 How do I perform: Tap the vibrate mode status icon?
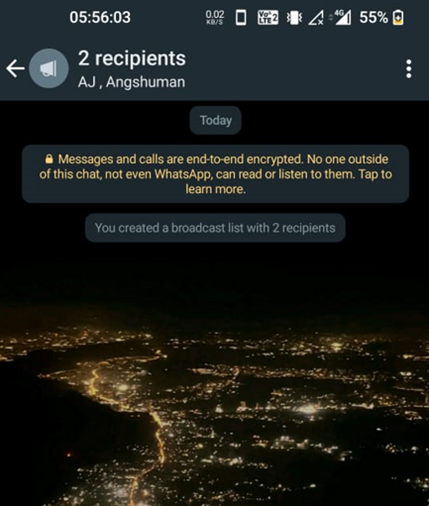click(294, 17)
